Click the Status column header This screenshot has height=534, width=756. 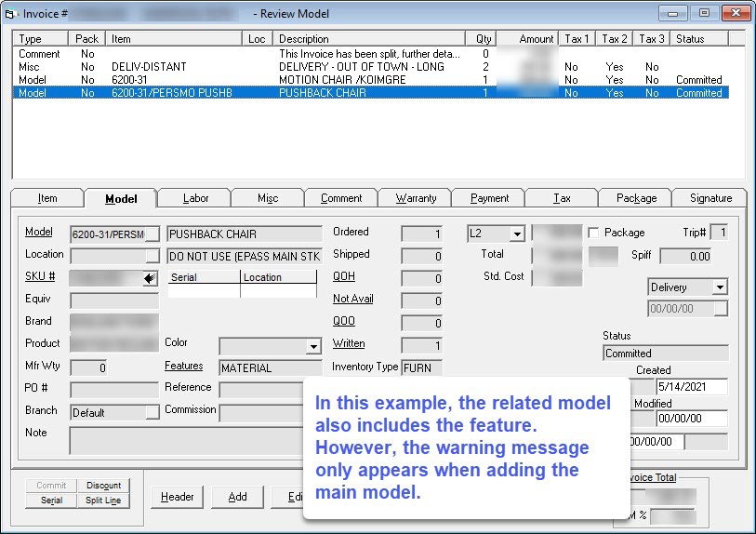[x=699, y=38]
